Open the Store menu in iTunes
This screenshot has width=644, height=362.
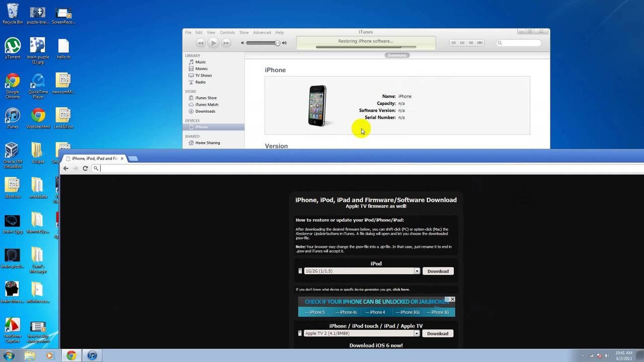click(244, 33)
